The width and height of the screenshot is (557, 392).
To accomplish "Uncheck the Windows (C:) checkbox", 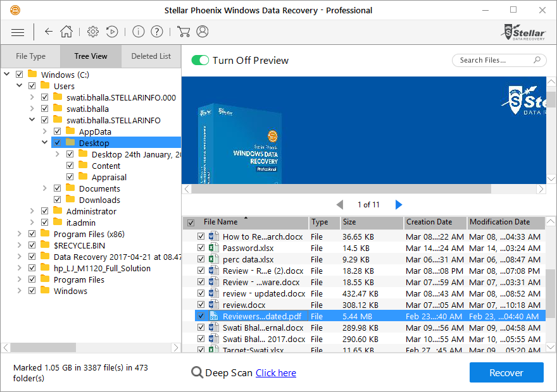I will pos(19,75).
